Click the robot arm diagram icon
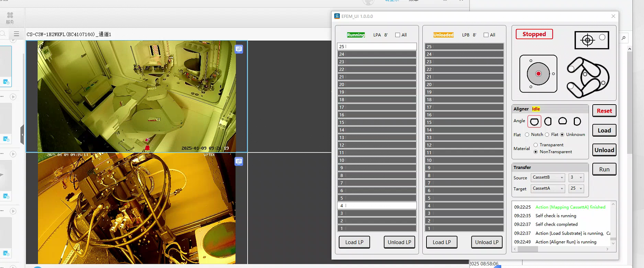The width and height of the screenshot is (644, 268). point(588,77)
